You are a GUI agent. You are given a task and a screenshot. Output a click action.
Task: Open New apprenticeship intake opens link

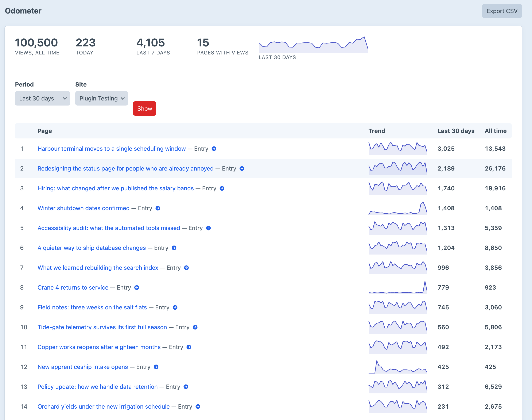82,367
